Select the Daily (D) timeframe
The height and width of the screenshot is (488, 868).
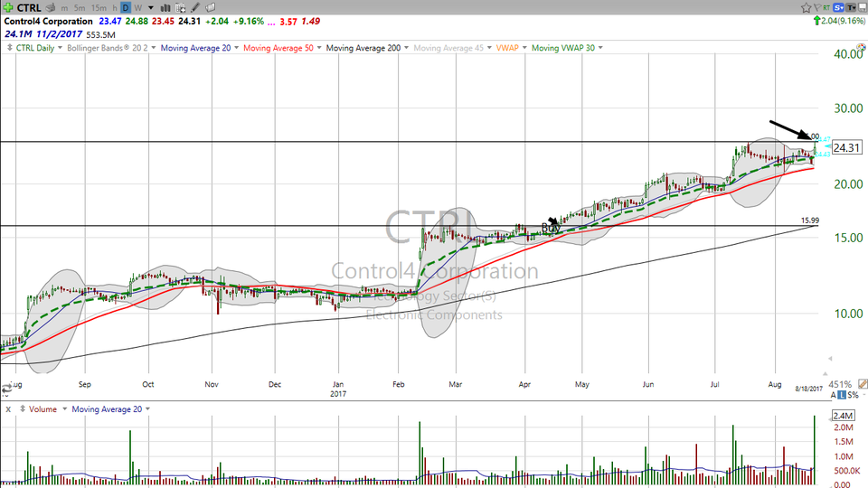pos(126,8)
